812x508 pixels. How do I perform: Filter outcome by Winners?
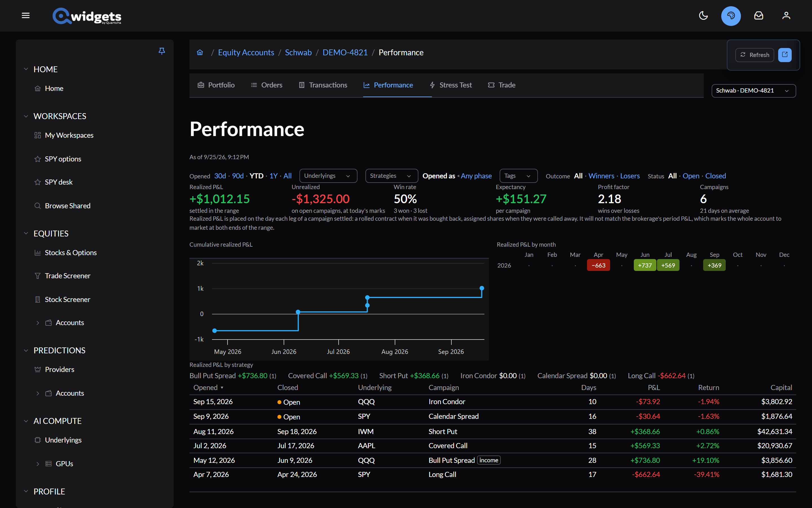pyautogui.click(x=601, y=176)
